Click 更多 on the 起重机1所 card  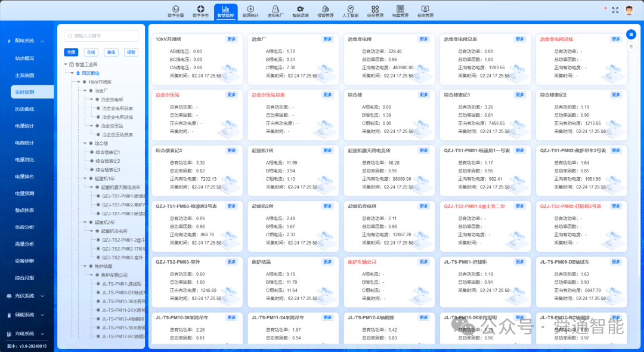[x=328, y=150]
